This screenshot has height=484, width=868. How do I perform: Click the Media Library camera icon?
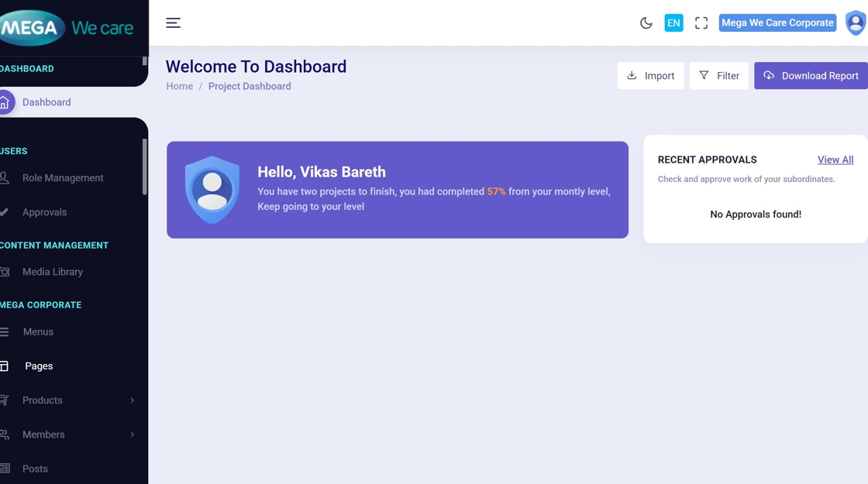pos(5,272)
